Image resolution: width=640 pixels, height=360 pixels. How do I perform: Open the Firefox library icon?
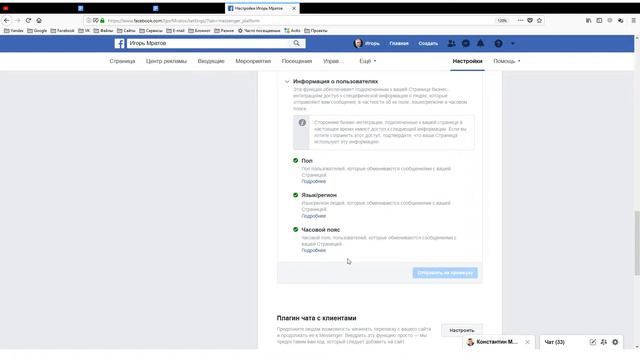pyautogui.click(x=589, y=20)
